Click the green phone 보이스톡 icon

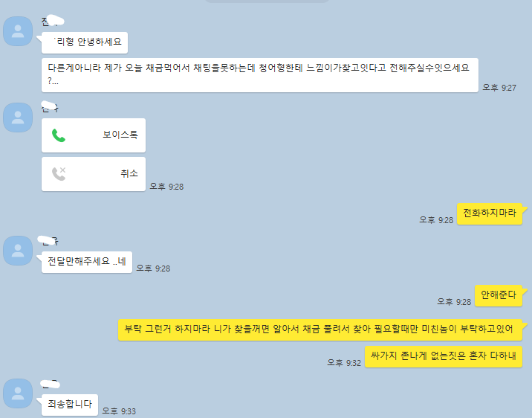click(x=59, y=135)
